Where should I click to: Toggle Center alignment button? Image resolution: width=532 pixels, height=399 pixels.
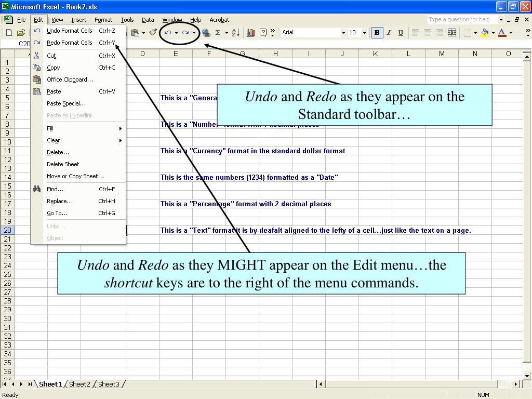(x=428, y=33)
